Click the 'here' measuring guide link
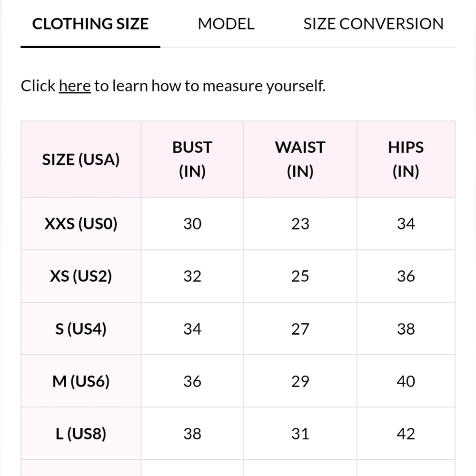This screenshot has width=476, height=476. click(75, 86)
